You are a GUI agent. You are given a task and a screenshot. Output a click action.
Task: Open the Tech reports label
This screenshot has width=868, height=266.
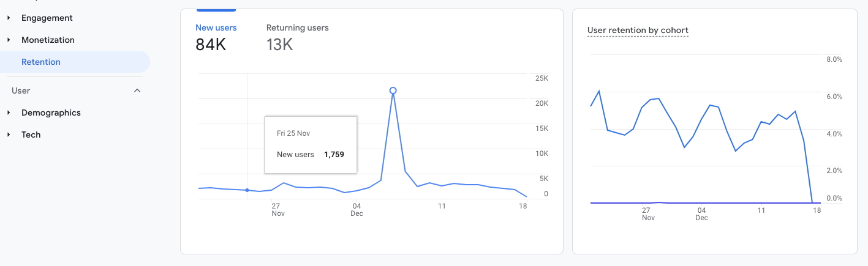(31, 135)
